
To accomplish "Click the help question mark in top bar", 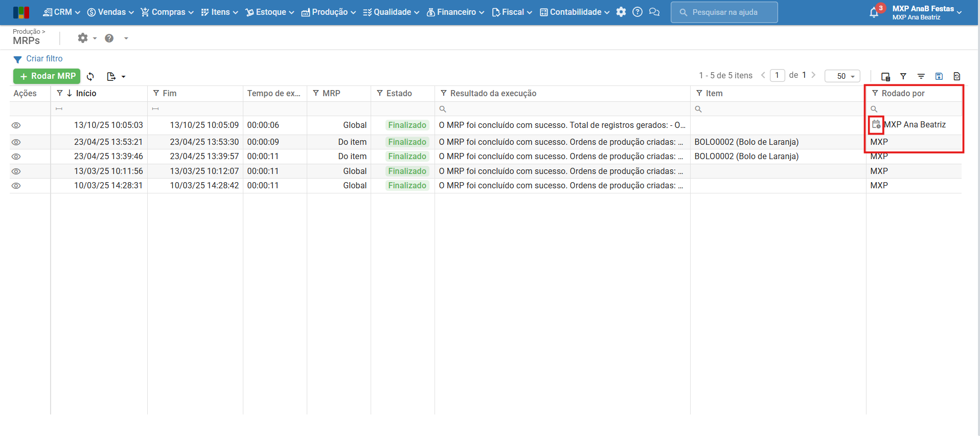I will coord(637,12).
